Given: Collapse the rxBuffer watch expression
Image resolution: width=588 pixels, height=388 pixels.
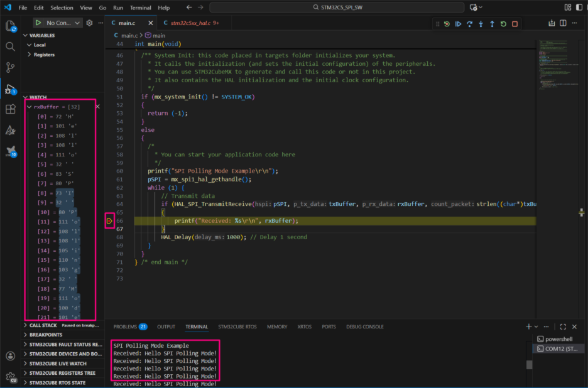Looking at the screenshot, I should click(x=29, y=107).
